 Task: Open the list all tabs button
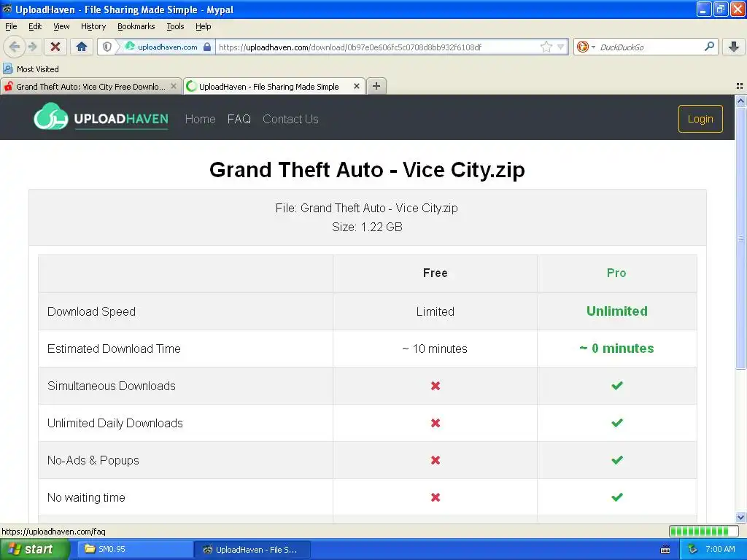click(x=740, y=86)
